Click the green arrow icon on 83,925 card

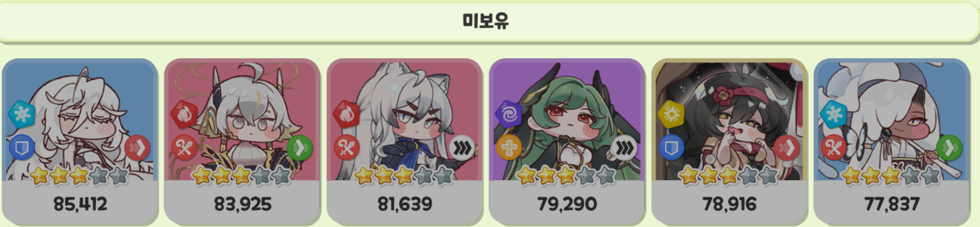[x=300, y=149]
